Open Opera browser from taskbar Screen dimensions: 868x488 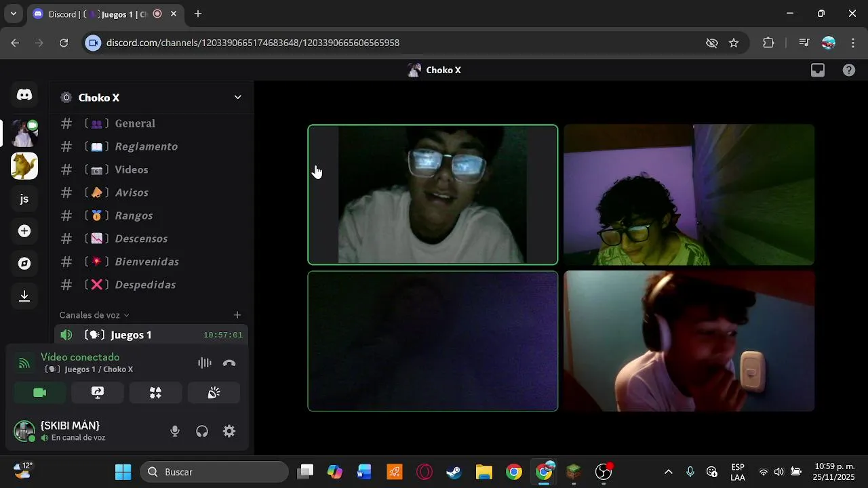point(425,472)
